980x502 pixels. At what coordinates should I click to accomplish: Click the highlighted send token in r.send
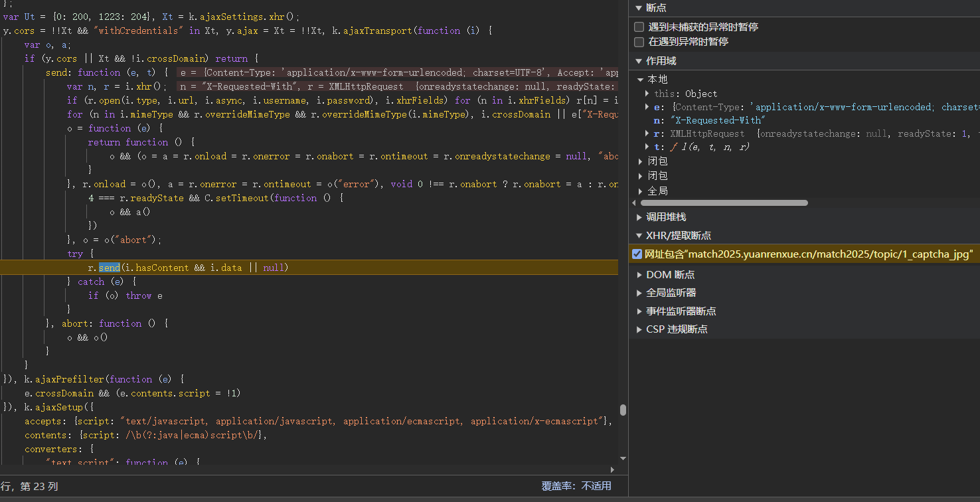point(110,268)
